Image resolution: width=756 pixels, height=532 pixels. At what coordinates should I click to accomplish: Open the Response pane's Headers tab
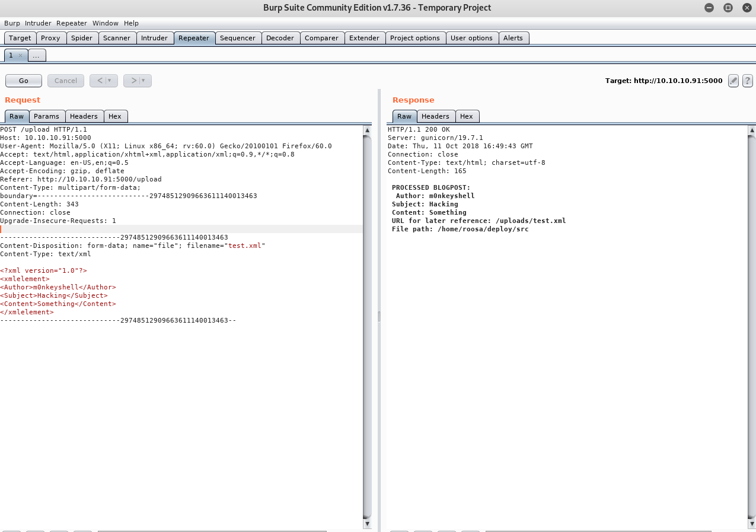tap(436, 116)
